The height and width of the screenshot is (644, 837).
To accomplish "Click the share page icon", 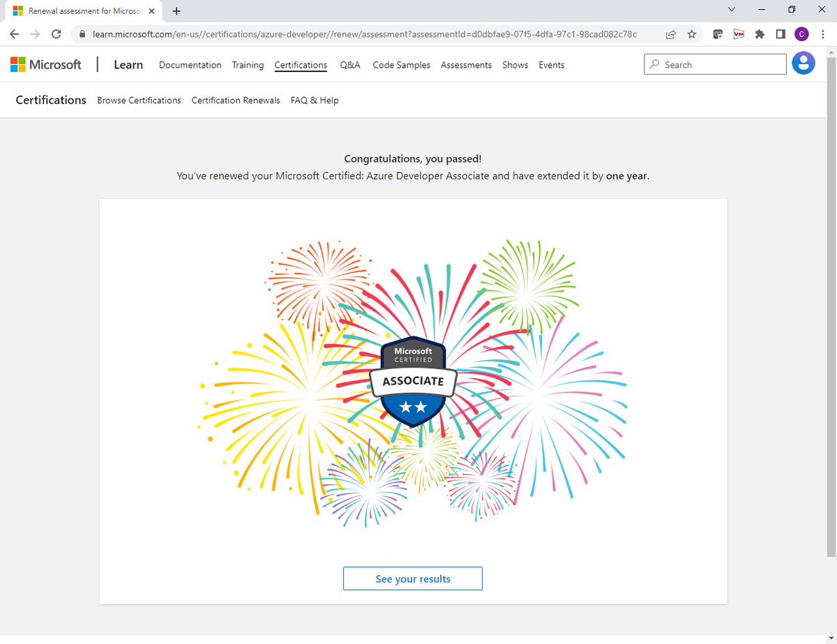I will 670,33.
